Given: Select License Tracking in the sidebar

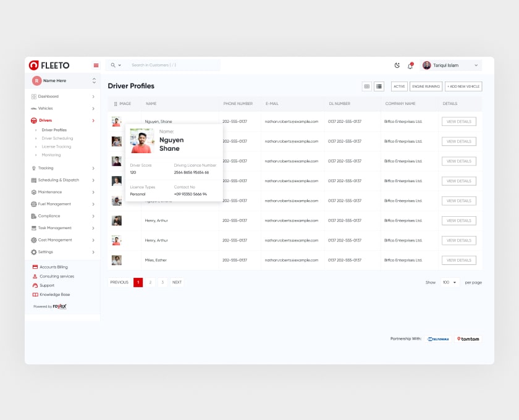Looking at the screenshot, I should coord(56,146).
